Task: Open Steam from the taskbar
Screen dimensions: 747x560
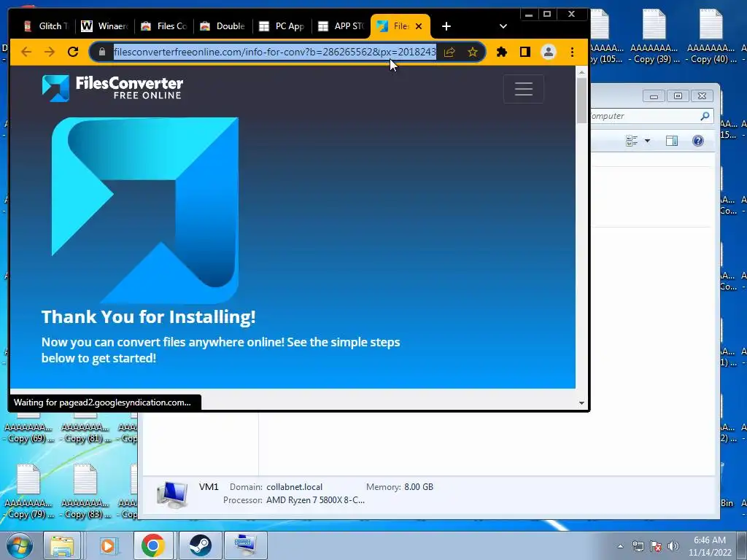Action: 200,545
